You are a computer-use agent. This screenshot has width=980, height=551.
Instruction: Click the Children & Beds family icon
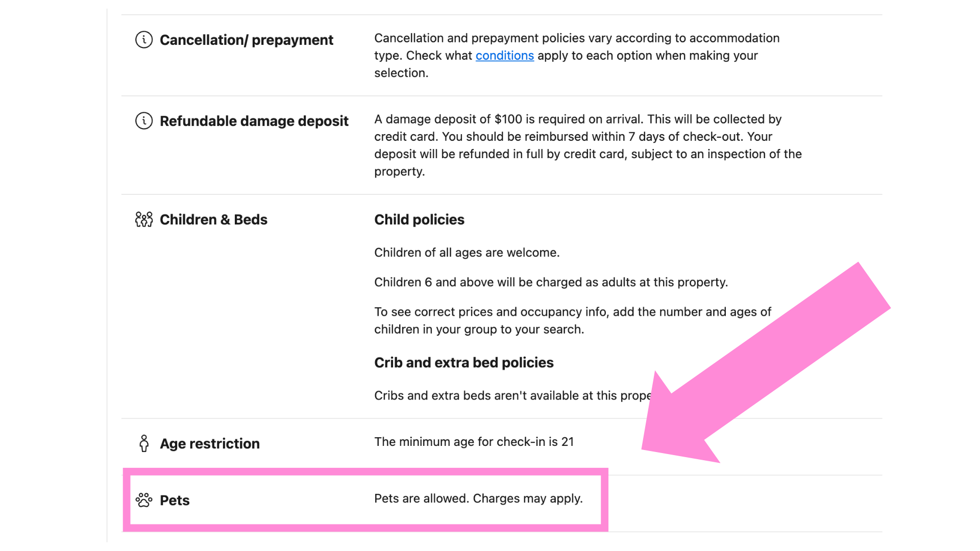click(144, 219)
